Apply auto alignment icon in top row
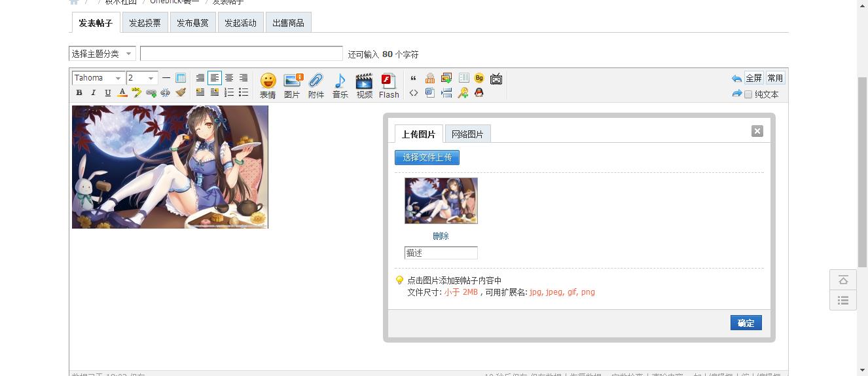Image resolution: width=868 pixels, height=376 pixels. [x=200, y=78]
